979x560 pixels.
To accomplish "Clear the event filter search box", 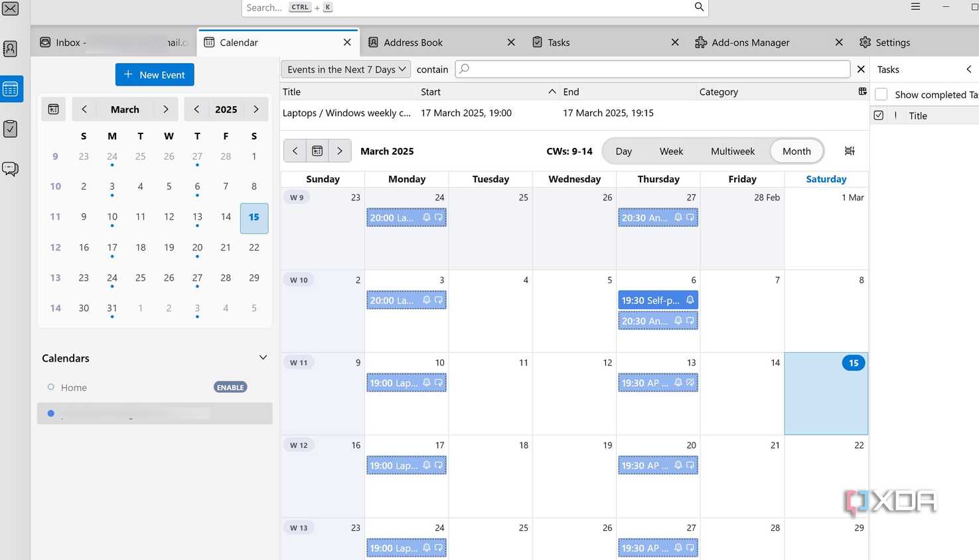I will [861, 69].
